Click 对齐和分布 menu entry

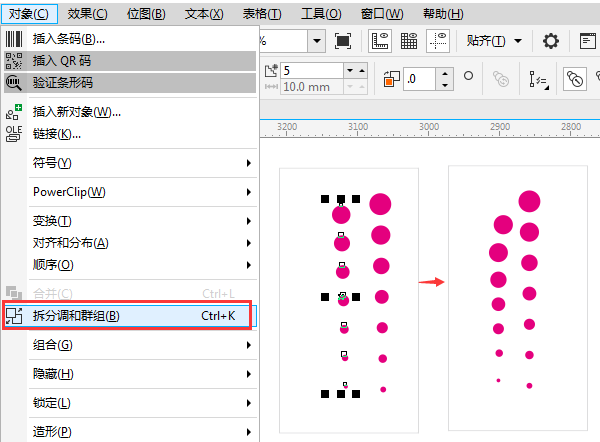click(x=70, y=243)
